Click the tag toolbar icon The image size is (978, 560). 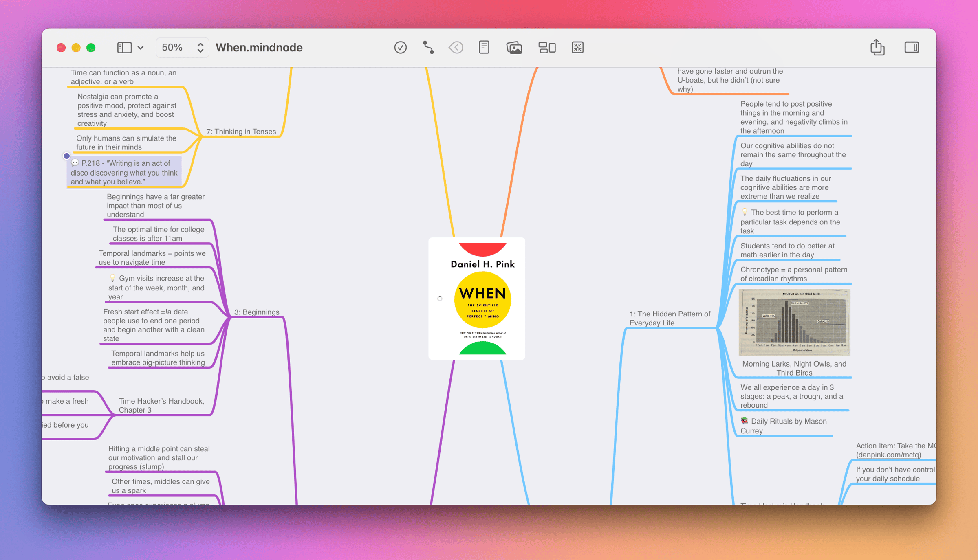coord(456,48)
